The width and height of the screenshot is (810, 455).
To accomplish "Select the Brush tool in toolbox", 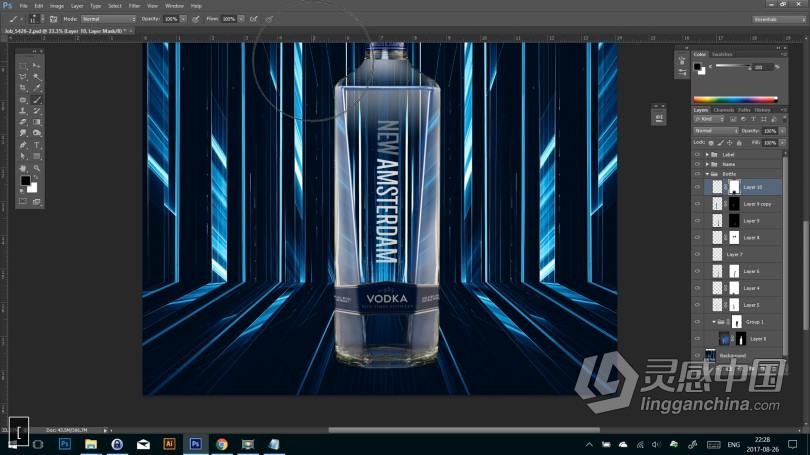I will 36,100.
